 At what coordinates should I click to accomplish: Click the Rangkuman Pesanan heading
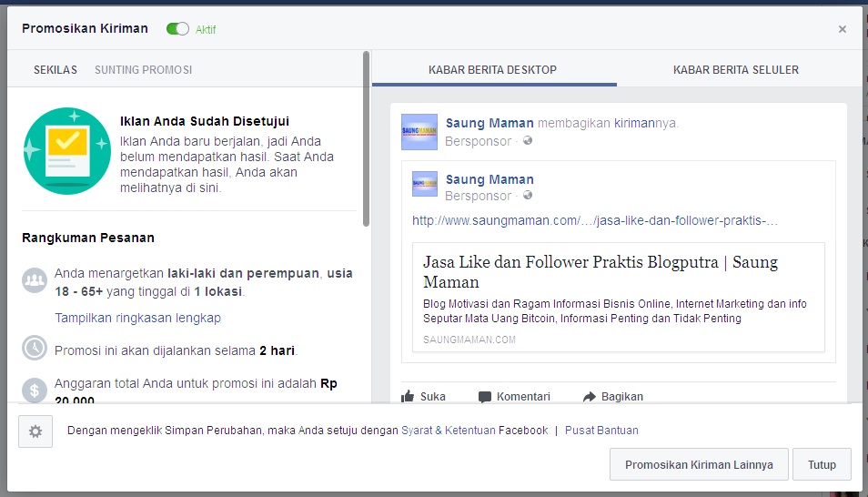(x=88, y=238)
